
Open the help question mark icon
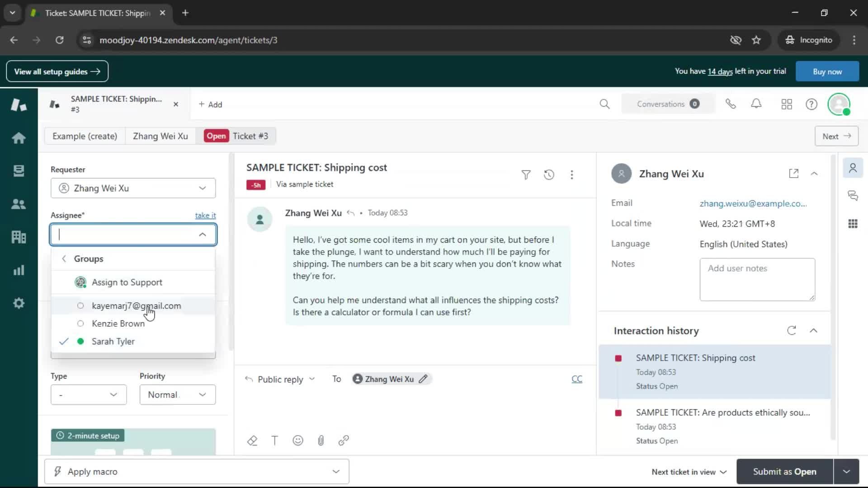click(811, 104)
